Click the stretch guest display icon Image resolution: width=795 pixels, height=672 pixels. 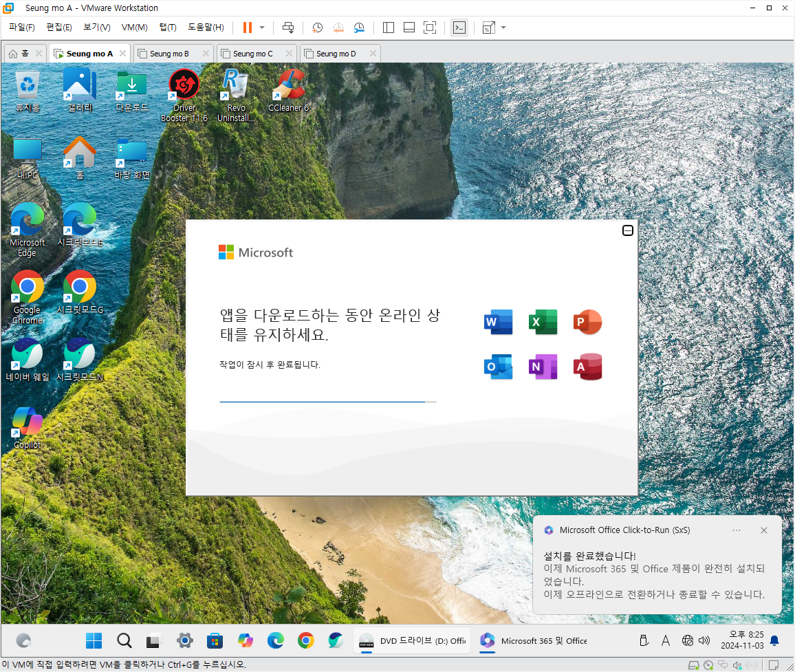tap(489, 28)
